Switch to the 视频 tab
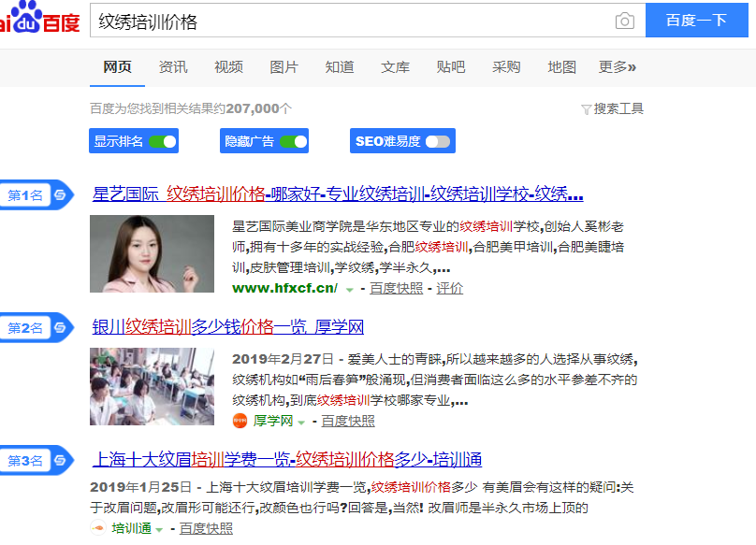 click(x=228, y=67)
